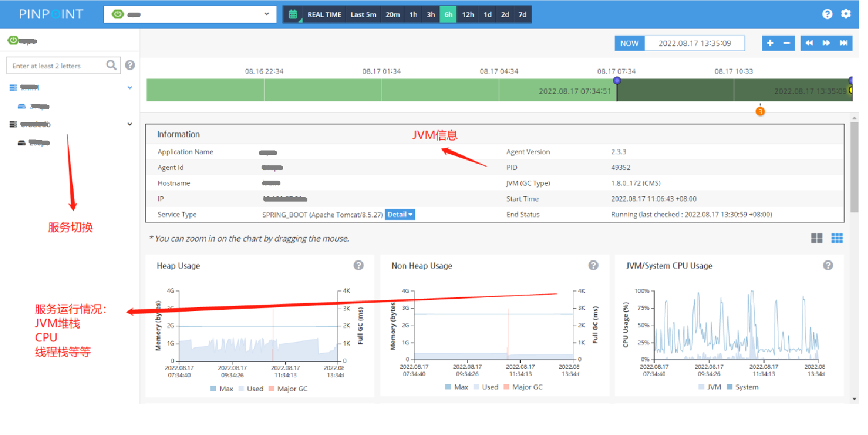Image resolution: width=868 pixels, height=435 pixels.
Task: Toggle Max legend in Non Heap Usage chart
Action: 456,387
